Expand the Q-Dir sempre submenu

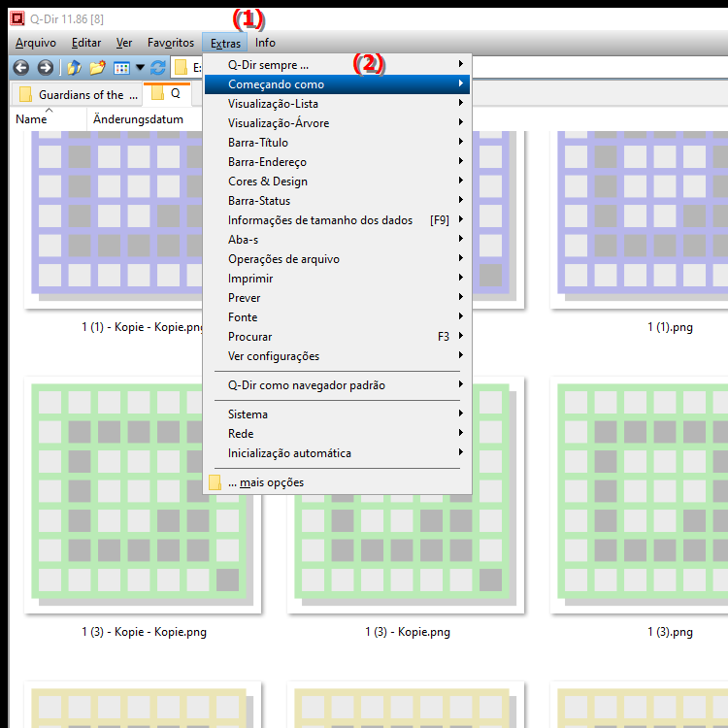tap(337, 65)
